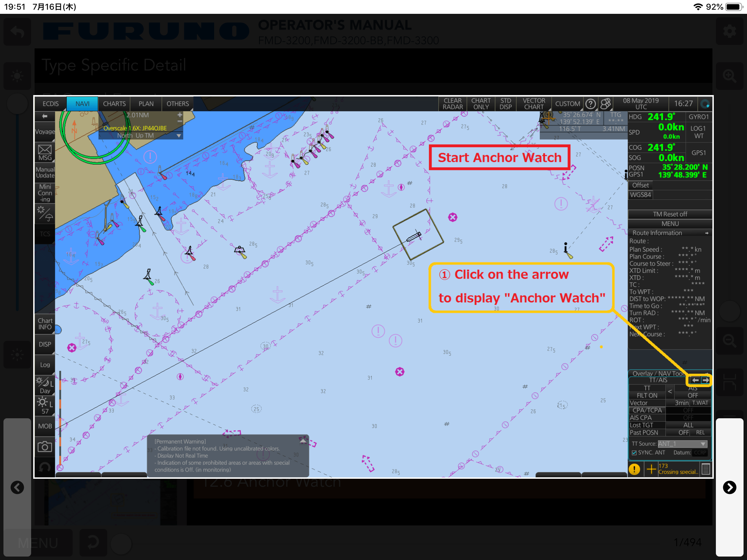Viewport: 747px width, 560px height.
Task: Click the battery icon in status bar
Action: coord(734,7)
